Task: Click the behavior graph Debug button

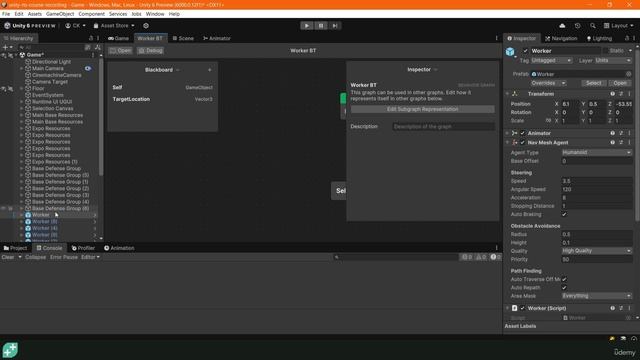Action: pyautogui.click(x=151, y=51)
